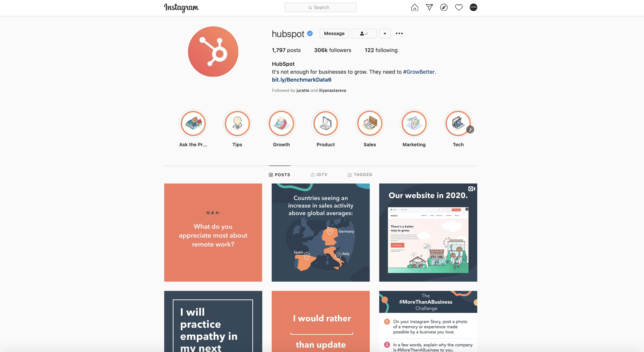Click the explore compass icon

(444, 7)
